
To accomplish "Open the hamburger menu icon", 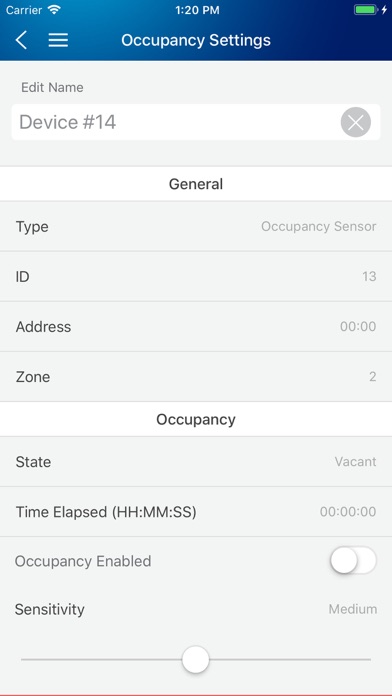I will pos(58,40).
